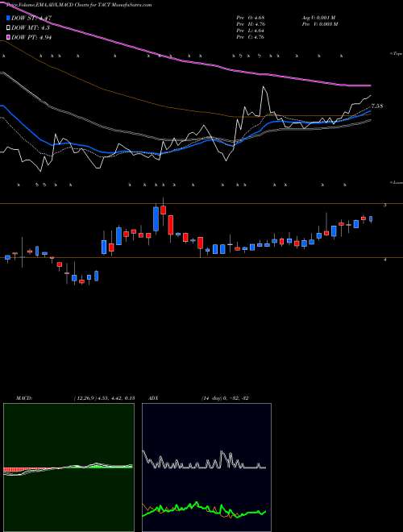The width and height of the screenshot is (403, 532).
Task: Select the DOW MT: 4.3 legend label
Action: (x=31, y=28)
